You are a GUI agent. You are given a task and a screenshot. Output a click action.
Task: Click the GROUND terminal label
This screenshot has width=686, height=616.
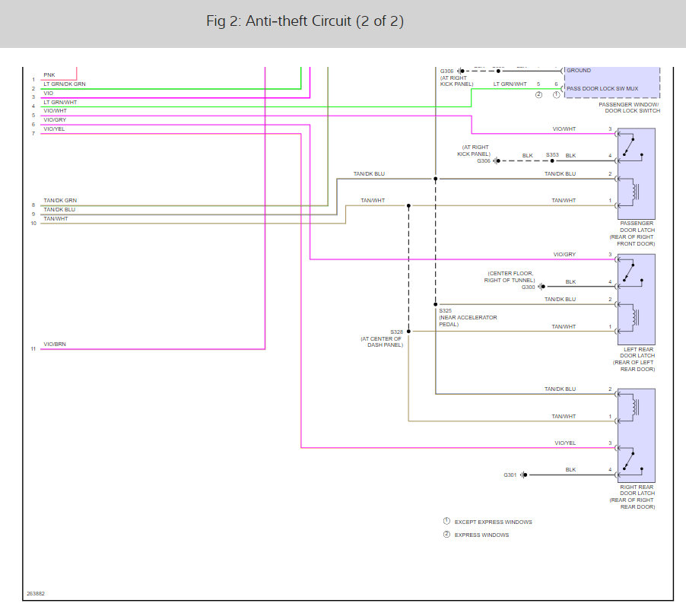[x=579, y=71]
